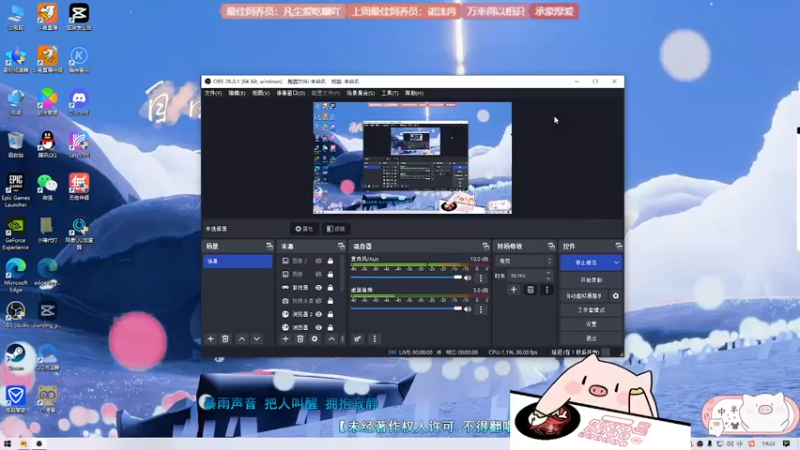Click 开始录制 start recording button
The image size is (800, 450).
click(x=591, y=280)
